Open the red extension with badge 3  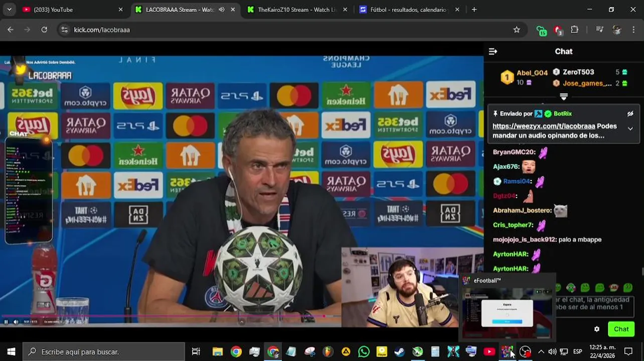558,30
